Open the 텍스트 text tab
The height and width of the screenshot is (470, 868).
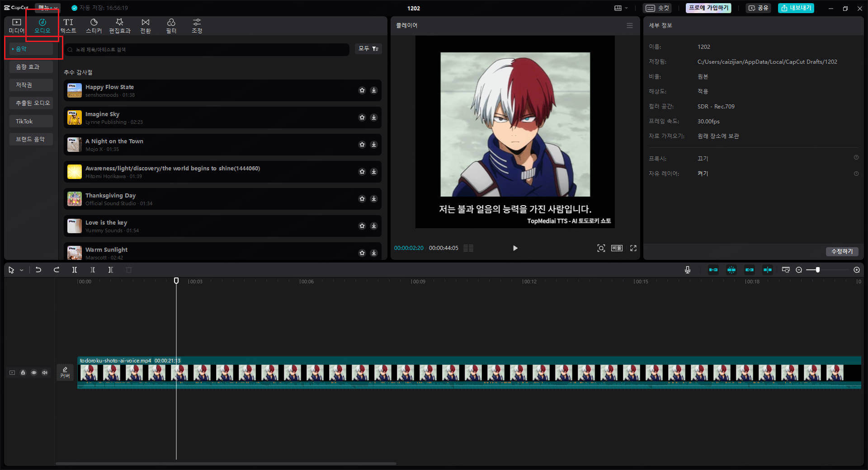68,26
